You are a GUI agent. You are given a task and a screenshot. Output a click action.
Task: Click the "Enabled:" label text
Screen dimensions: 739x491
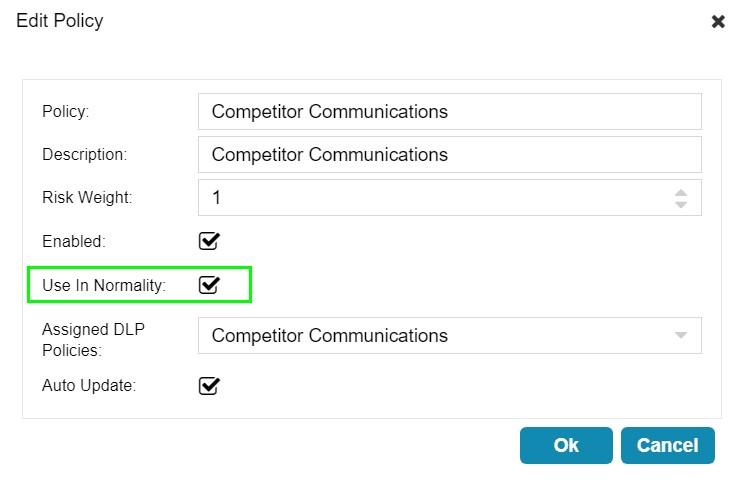(x=73, y=241)
